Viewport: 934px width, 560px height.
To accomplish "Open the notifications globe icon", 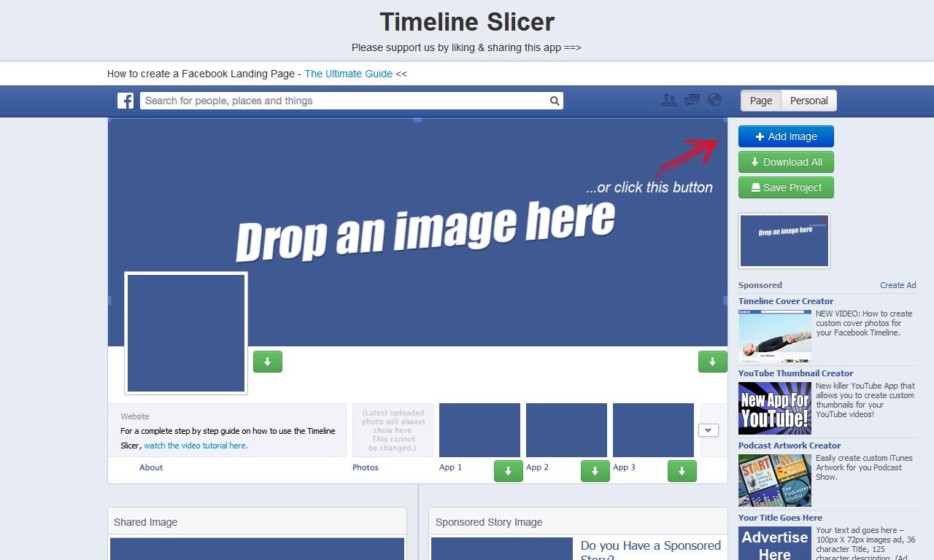I will [714, 101].
